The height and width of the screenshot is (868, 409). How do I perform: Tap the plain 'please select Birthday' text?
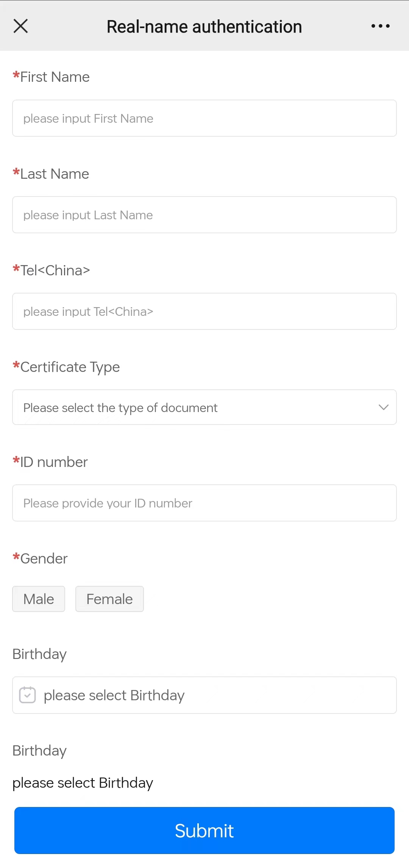coord(83,783)
